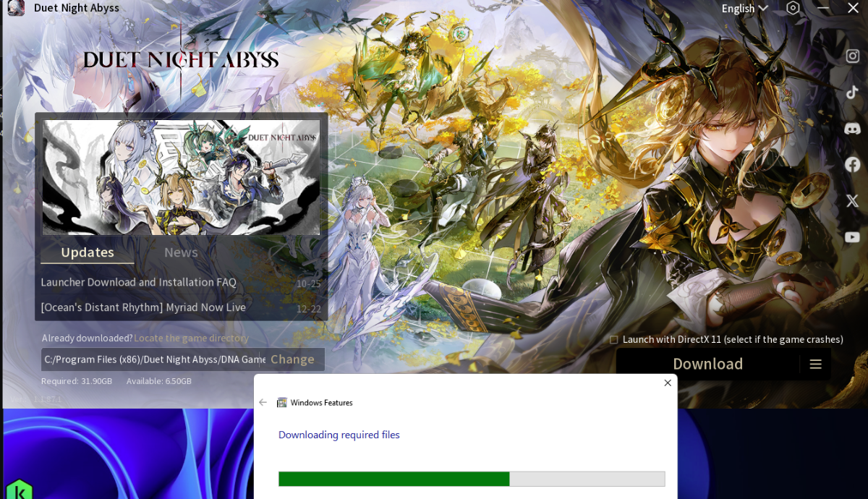The height and width of the screenshot is (499, 868).
Task: Open YouTube link in sidebar
Action: (853, 236)
